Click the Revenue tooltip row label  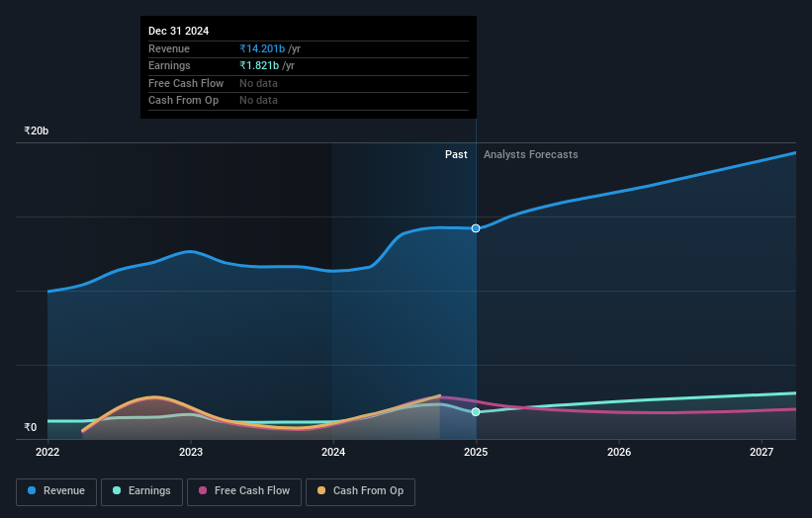click(169, 48)
